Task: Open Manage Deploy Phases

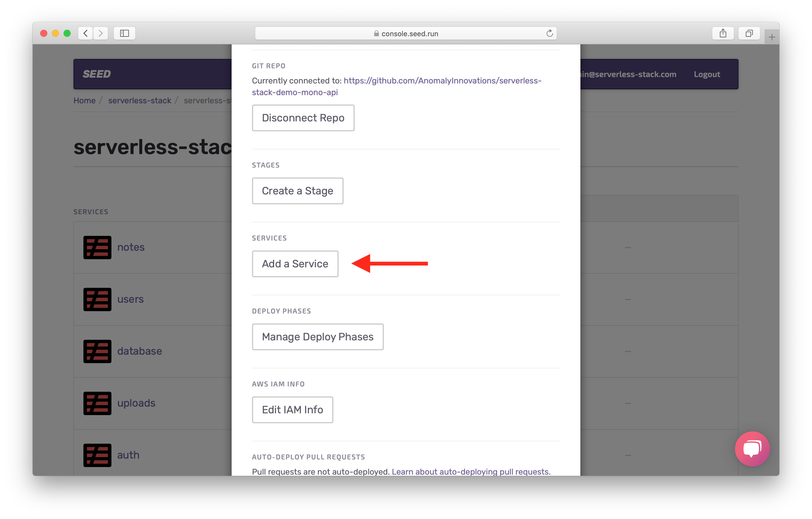Action: 317,337
